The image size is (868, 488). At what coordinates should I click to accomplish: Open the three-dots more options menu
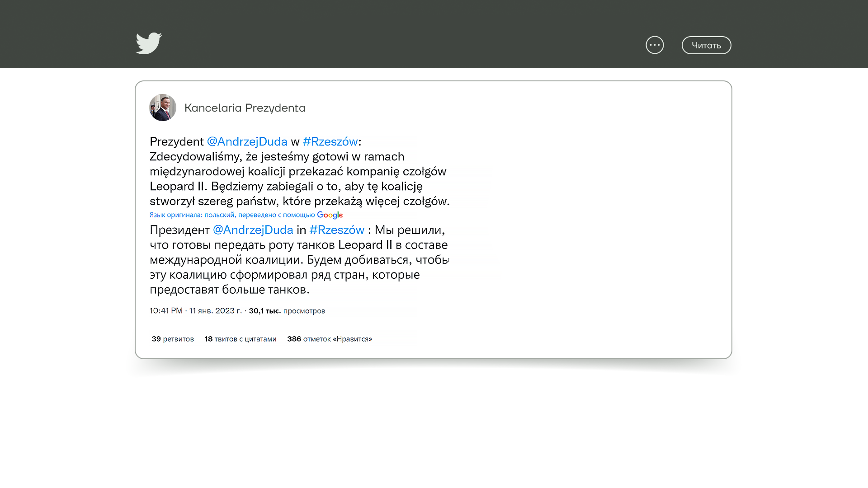pos(655,45)
